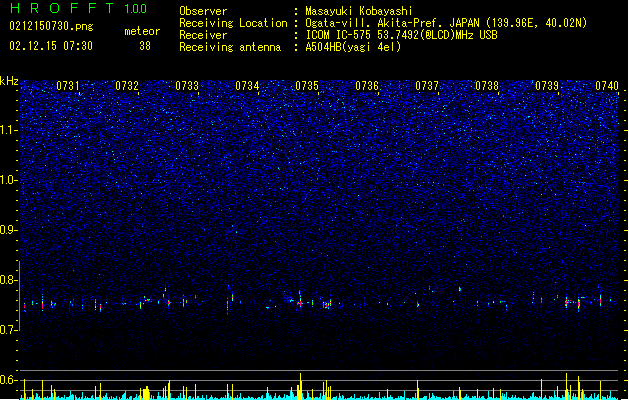Image resolution: width=629 pixels, height=400 pixels.
Task: Click the meteor count 38
Action: [x=145, y=46]
